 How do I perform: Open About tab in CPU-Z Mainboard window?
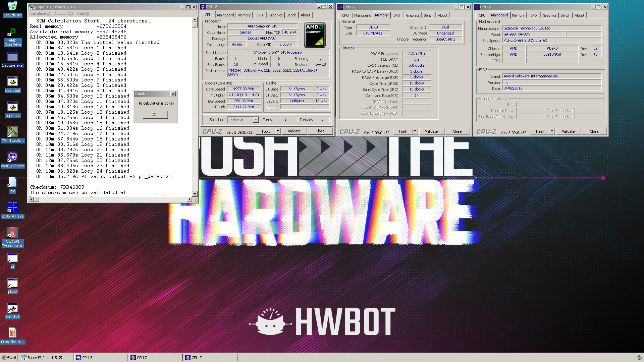coord(579,15)
